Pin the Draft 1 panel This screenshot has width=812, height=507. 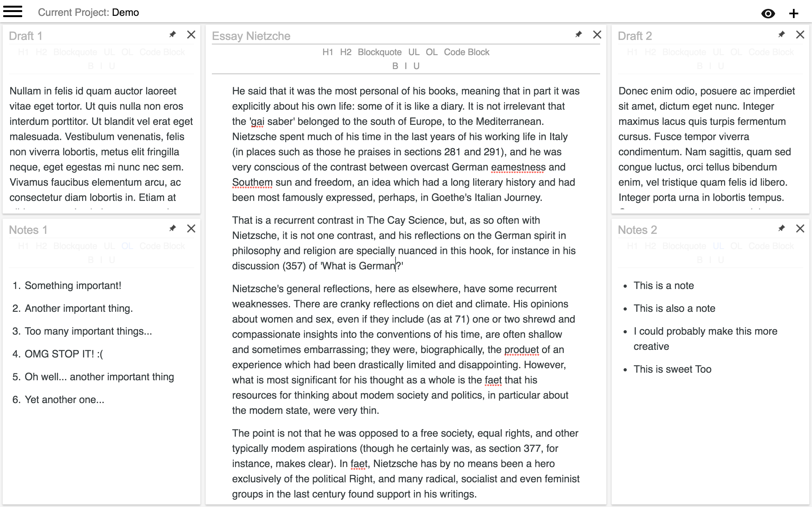[x=173, y=34]
